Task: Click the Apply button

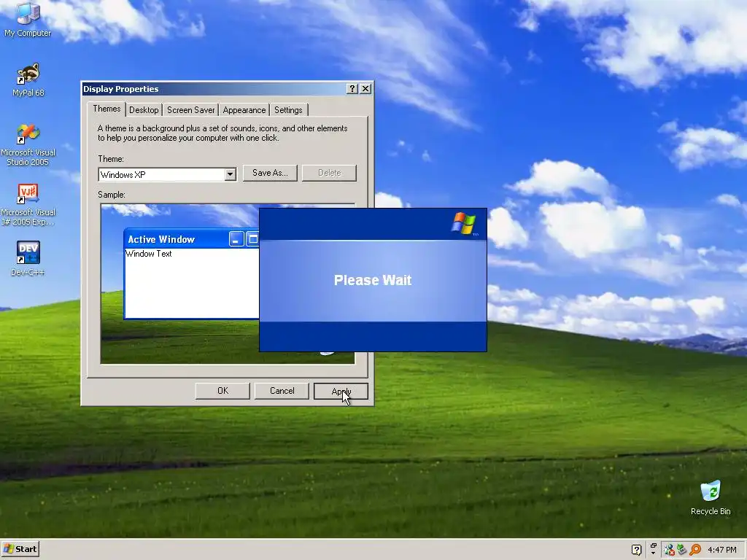Action: click(341, 391)
